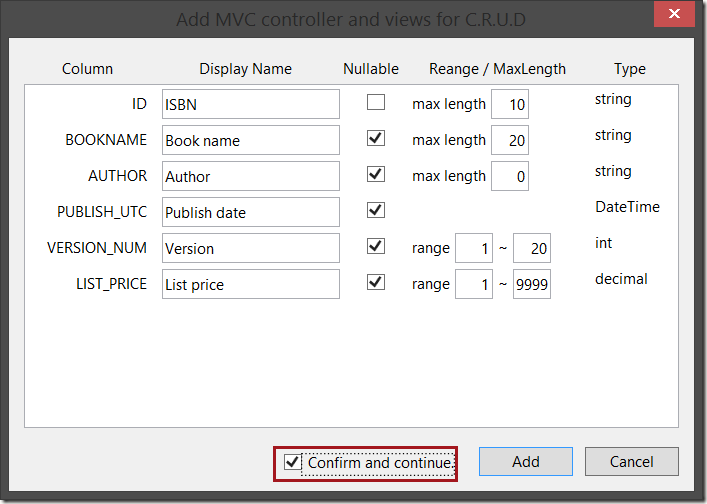Click the int type text
Viewport: 707px width, 504px height.
pos(603,243)
